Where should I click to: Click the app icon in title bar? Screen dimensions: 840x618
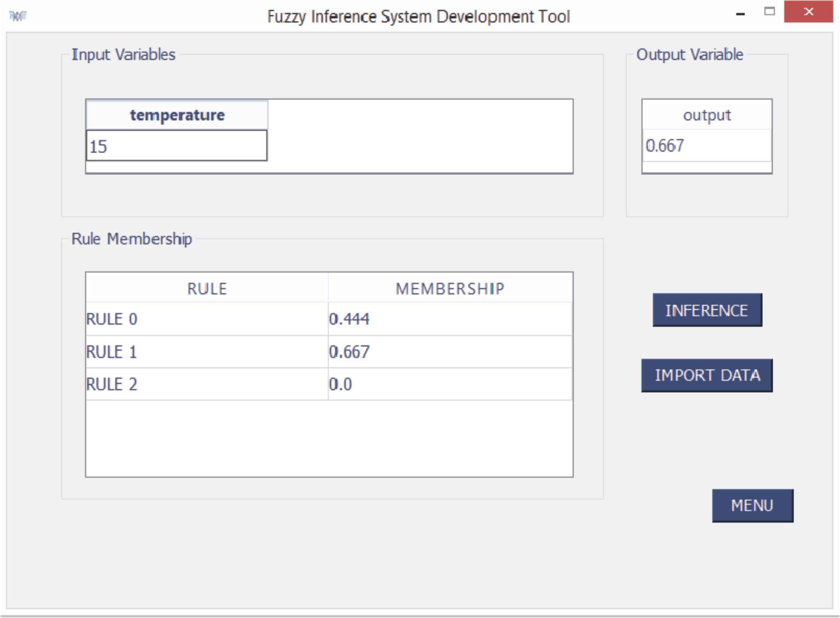[18, 16]
